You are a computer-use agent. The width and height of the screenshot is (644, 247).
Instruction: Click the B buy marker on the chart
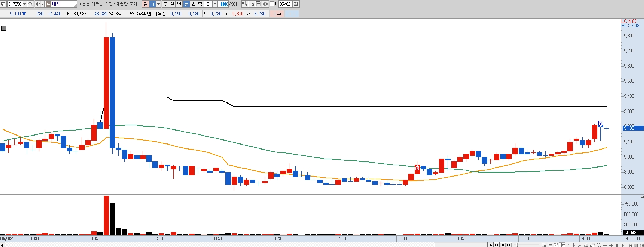[x=417, y=168]
